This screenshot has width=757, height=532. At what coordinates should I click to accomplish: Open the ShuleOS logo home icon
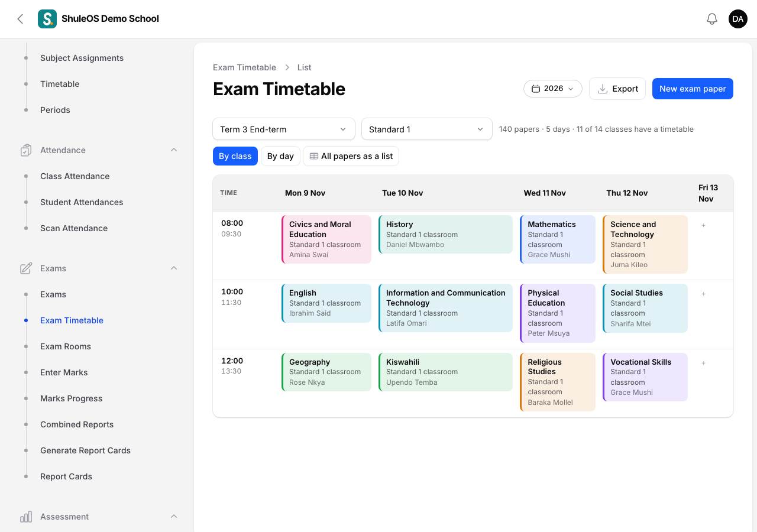click(47, 19)
